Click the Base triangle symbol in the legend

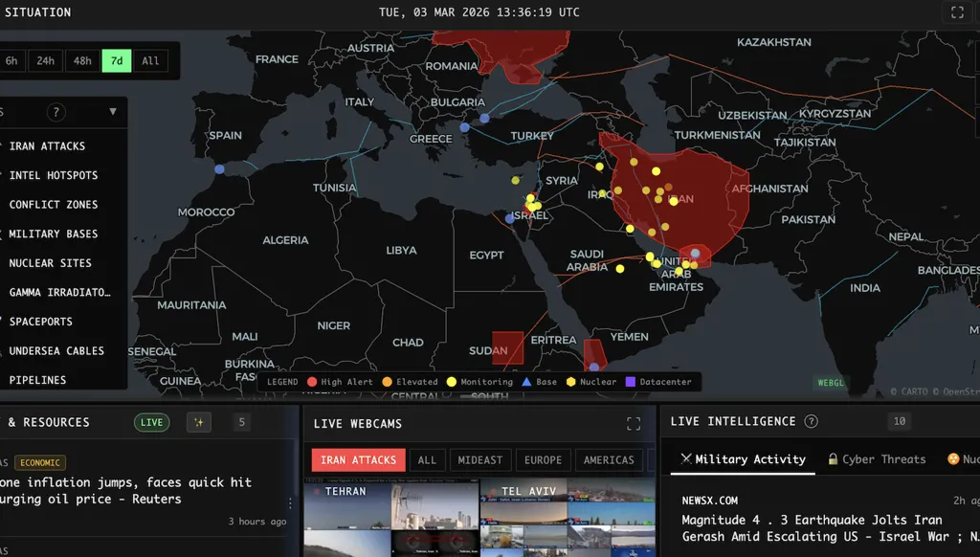tap(528, 382)
